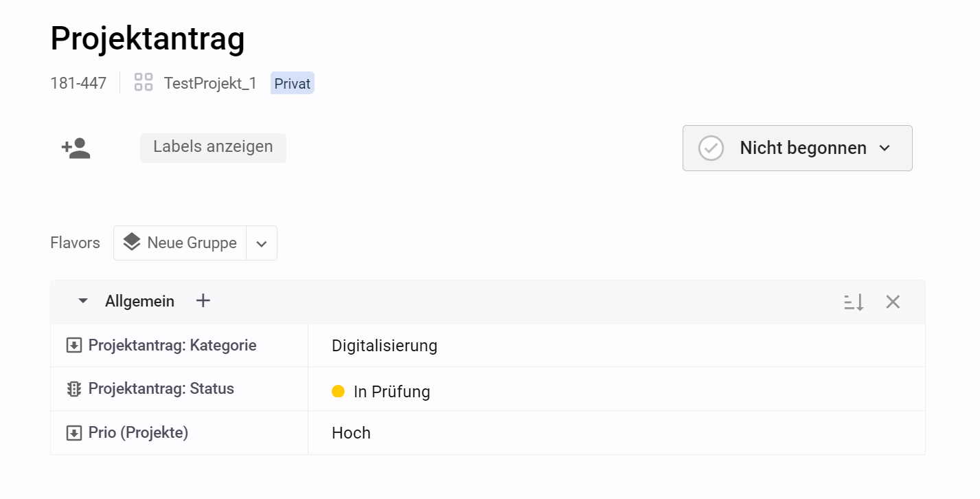
Task: Click the checkmark circle in Nicht begonnen
Action: 711,148
